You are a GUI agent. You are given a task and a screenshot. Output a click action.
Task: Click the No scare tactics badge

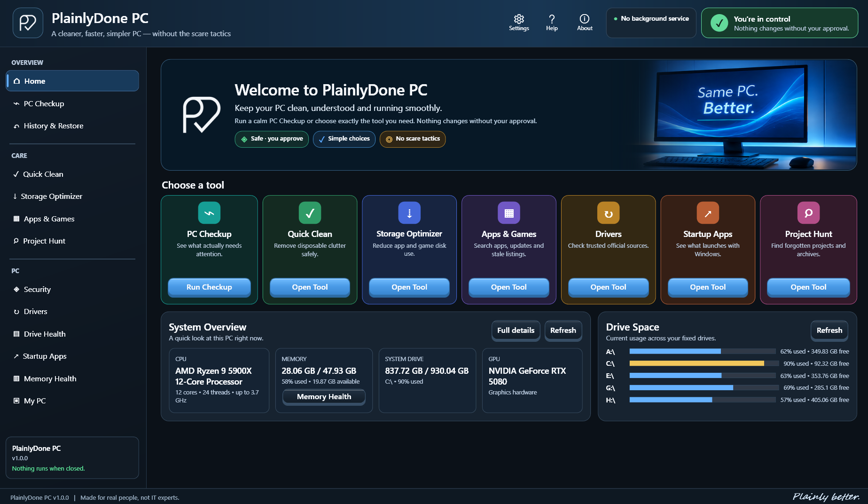[x=413, y=139]
